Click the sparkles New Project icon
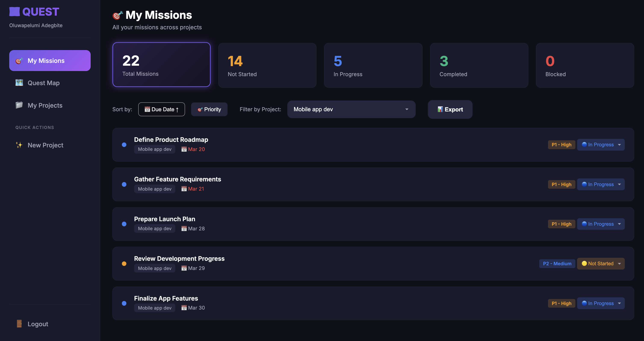This screenshot has width=644, height=341. (19, 145)
